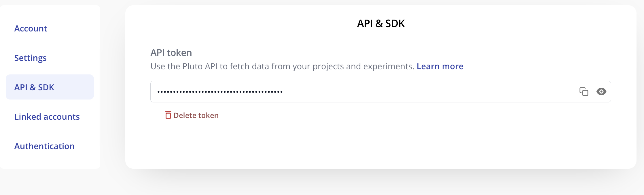This screenshot has width=644, height=195.
Task: Click the gap between sidebar and main card
Action: coord(113,87)
